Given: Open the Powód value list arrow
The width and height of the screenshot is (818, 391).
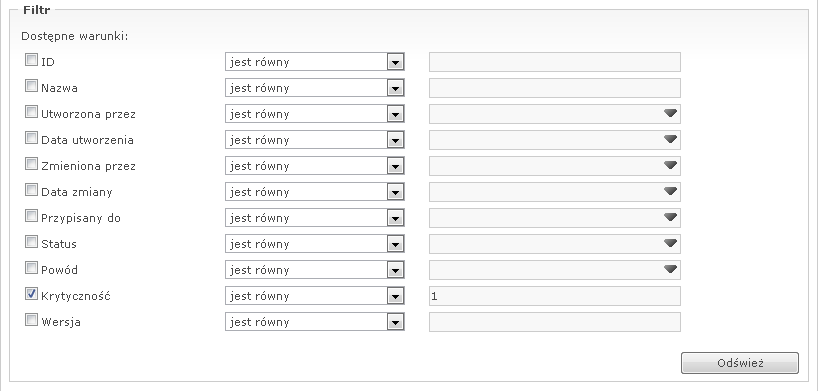Looking at the screenshot, I should point(670,269).
